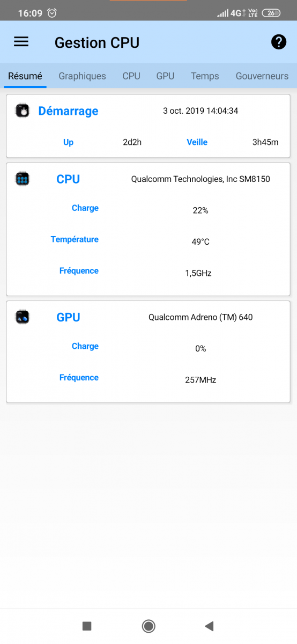Open the hamburger navigation menu
Viewport: 297px width, 644px height.
(x=21, y=42)
